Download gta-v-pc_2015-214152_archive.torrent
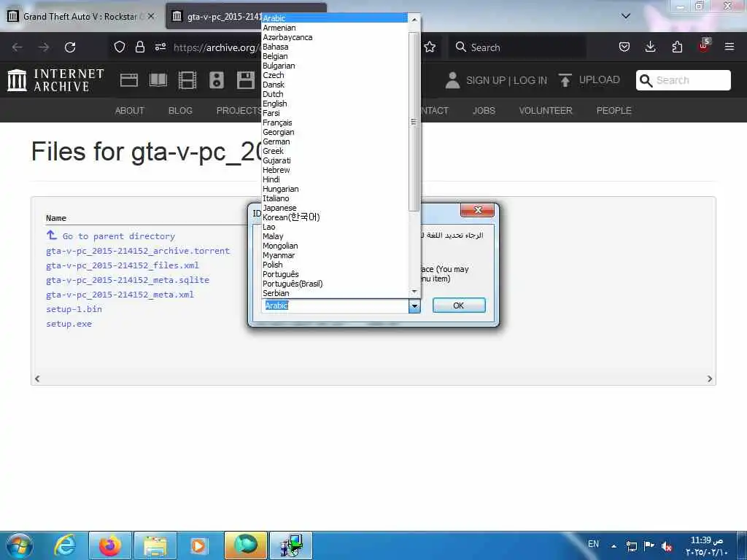 (x=138, y=251)
